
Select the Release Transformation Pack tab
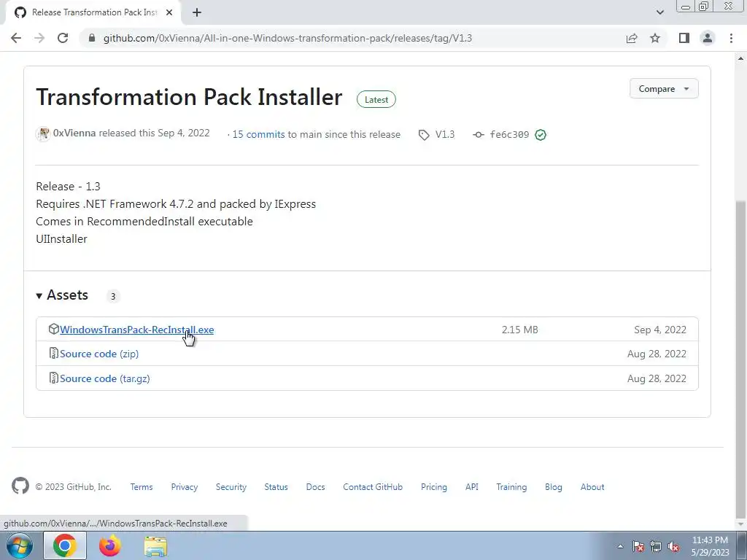click(93, 12)
